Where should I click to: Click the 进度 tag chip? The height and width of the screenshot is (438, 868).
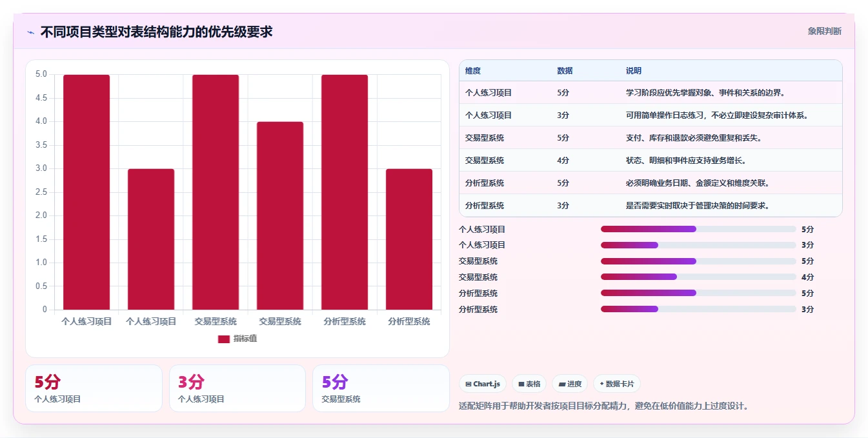tap(570, 384)
